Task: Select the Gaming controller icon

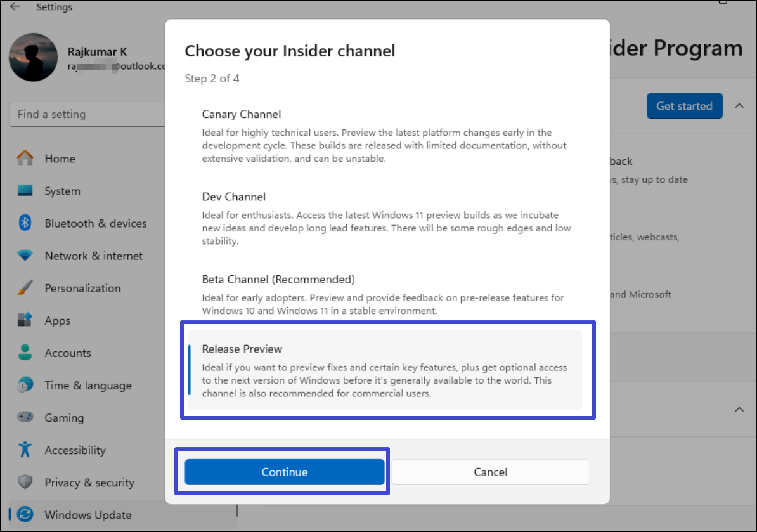Action: (x=25, y=417)
